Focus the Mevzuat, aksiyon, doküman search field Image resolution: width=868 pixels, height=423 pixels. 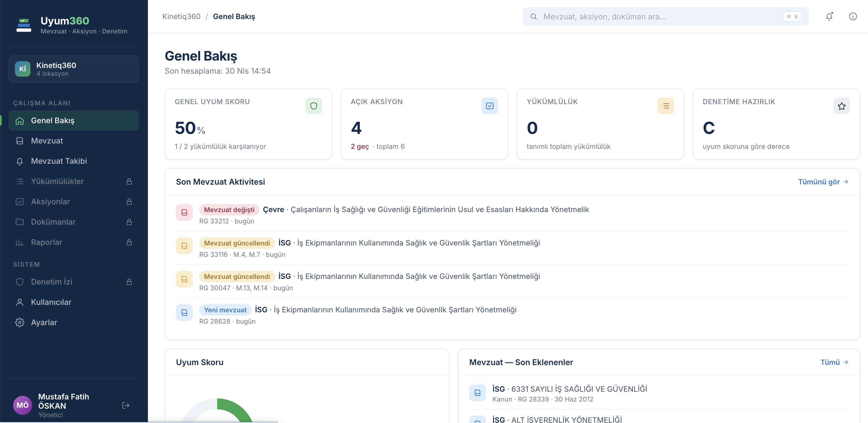pos(665,16)
